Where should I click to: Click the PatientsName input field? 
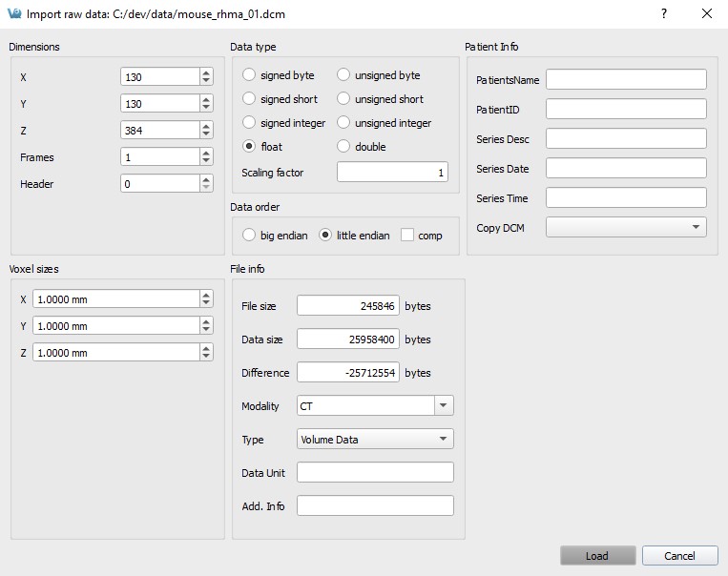(x=626, y=79)
